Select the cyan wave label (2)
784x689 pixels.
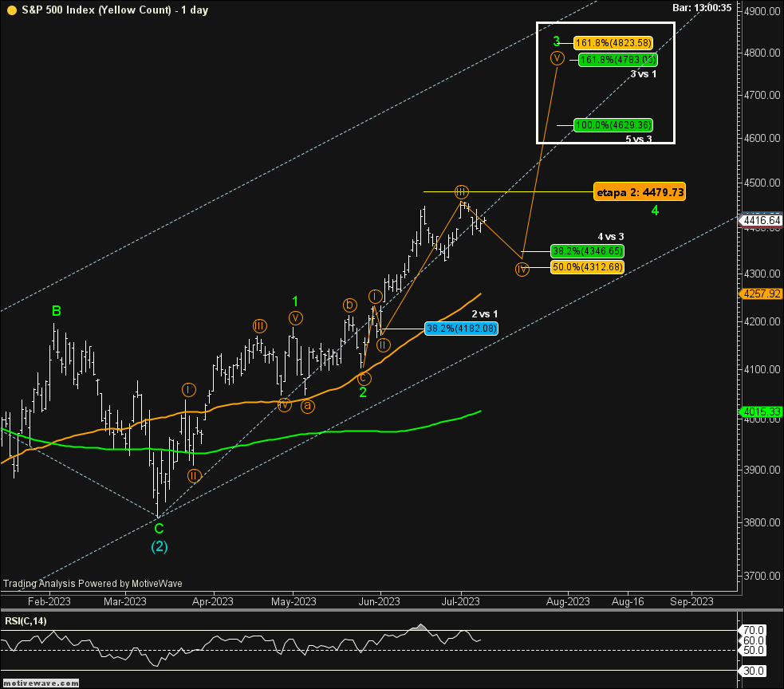(x=160, y=546)
